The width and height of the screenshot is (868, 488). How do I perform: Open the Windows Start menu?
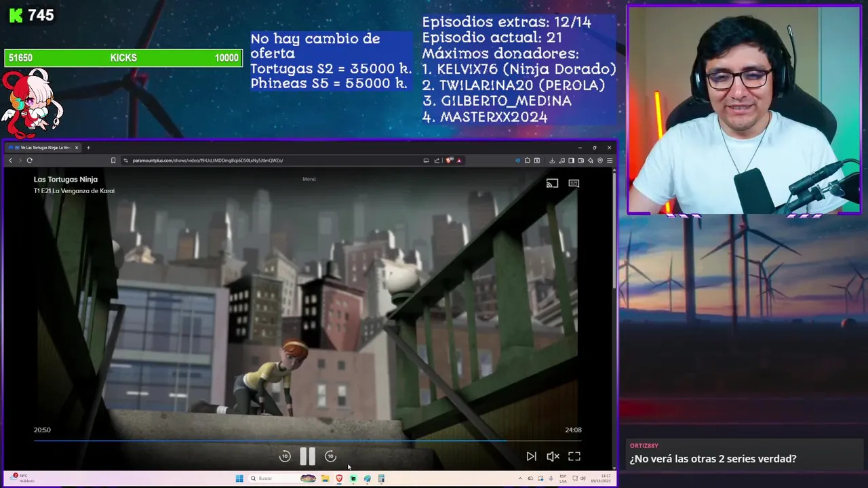239,479
